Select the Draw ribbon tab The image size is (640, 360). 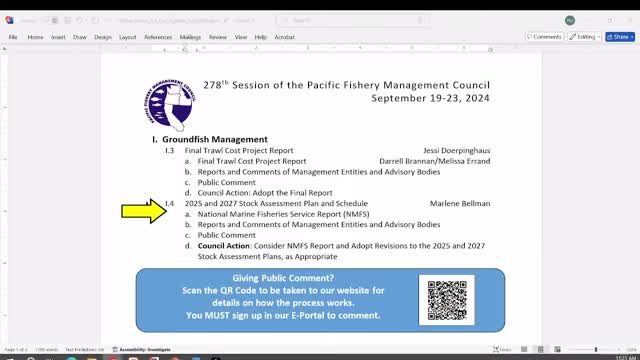click(80, 37)
